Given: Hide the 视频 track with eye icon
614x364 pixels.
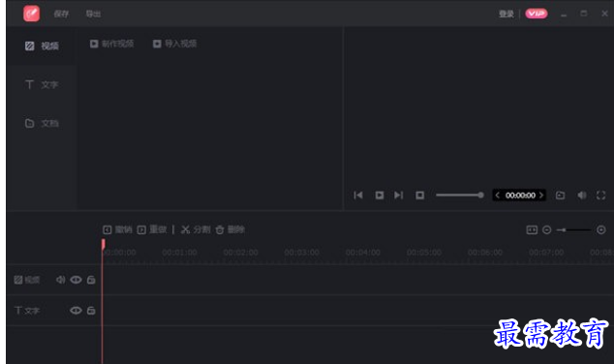Looking at the screenshot, I should 76,280.
